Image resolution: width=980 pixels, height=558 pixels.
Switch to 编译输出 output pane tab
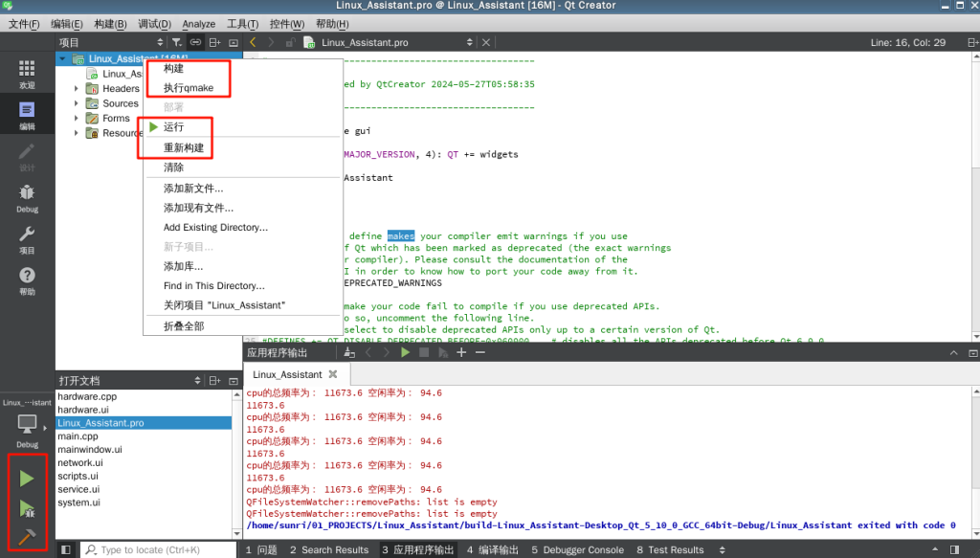[x=493, y=550]
